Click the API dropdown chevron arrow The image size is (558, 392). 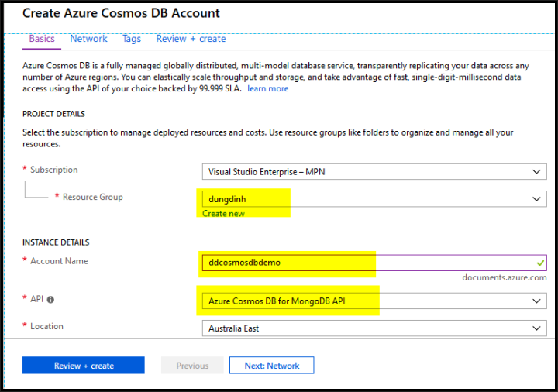[x=536, y=301]
